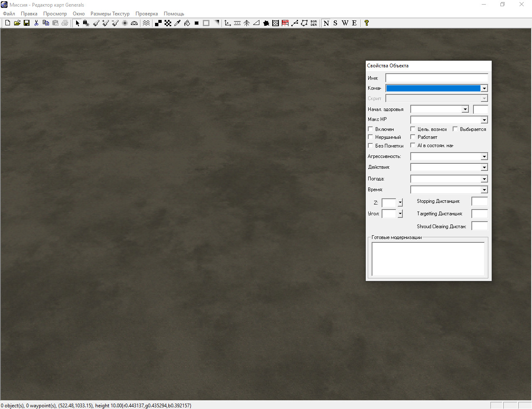Open the Размеры Текстур menu
The image size is (532, 409).
[110, 14]
